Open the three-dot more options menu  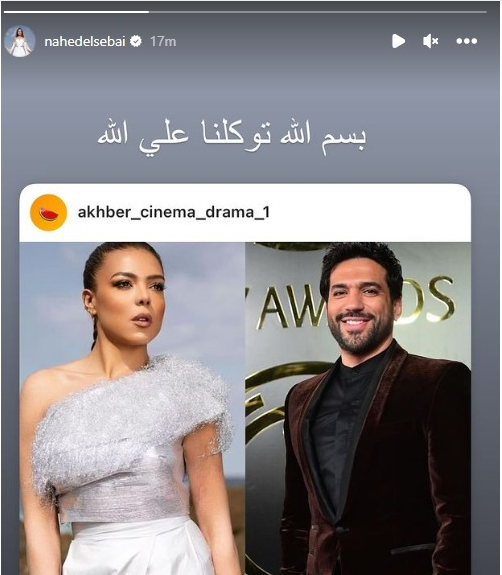click(x=466, y=41)
